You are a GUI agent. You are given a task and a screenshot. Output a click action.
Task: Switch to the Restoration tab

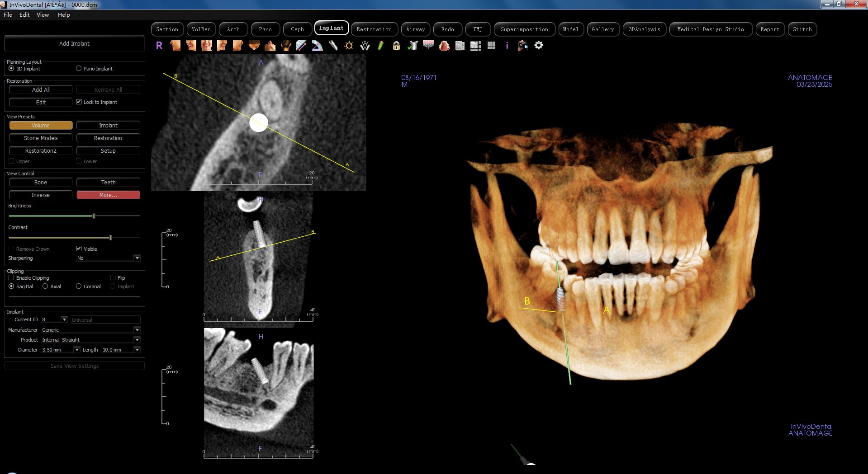click(x=374, y=29)
